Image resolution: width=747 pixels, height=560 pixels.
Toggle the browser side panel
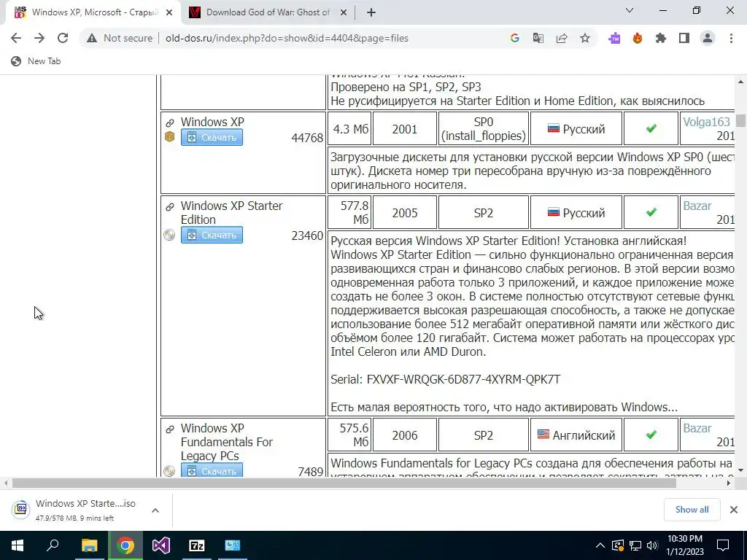pyautogui.click(x=684, y=38)
